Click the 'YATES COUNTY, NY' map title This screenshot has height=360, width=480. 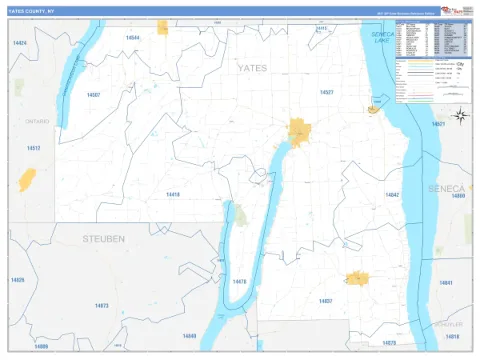(31, 11)
